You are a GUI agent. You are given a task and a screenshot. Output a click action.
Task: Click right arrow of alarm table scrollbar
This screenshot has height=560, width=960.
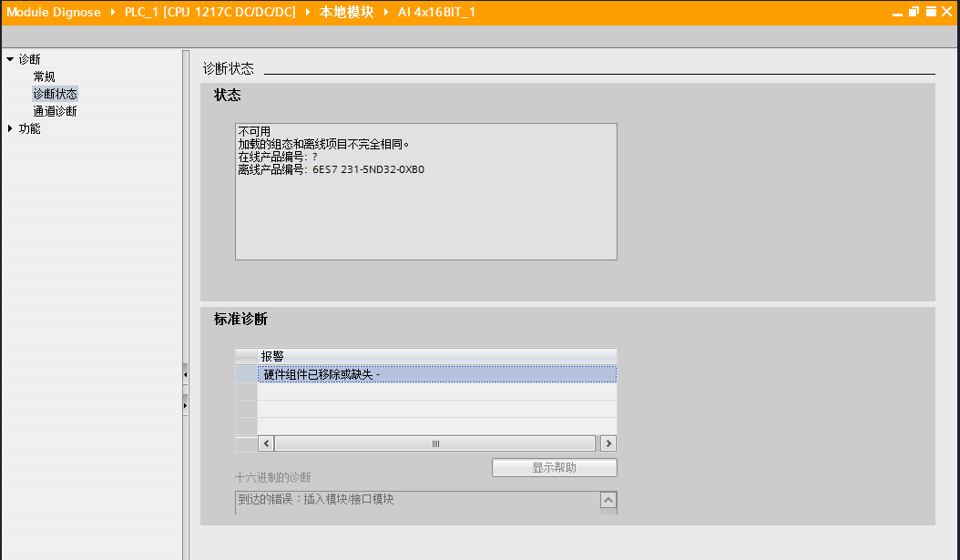pyautogui.click(x=608, y=443)
